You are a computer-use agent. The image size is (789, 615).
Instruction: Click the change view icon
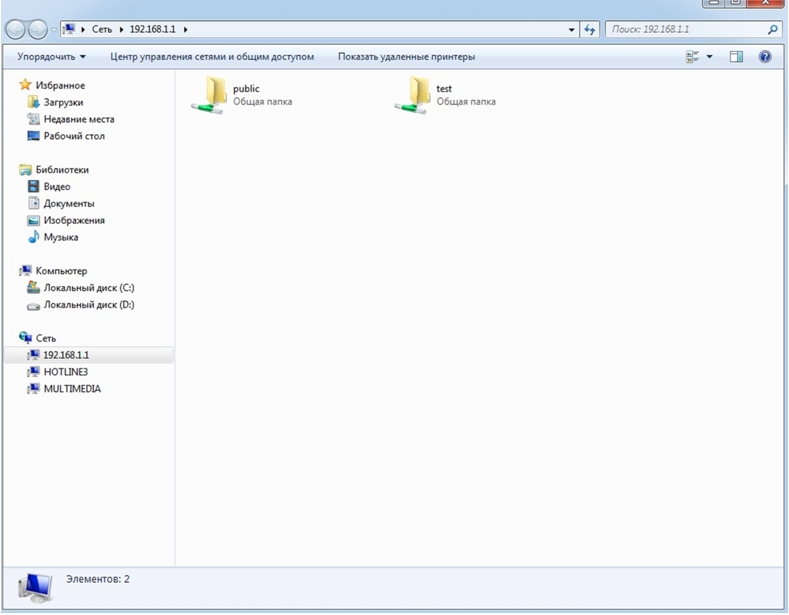tap(692, 57)
